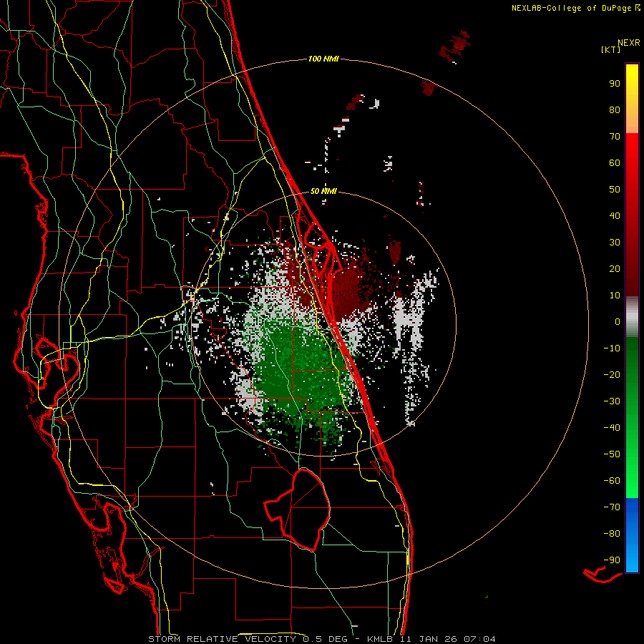
Task: Select the -30 scale value
Action: pos(612,401)
